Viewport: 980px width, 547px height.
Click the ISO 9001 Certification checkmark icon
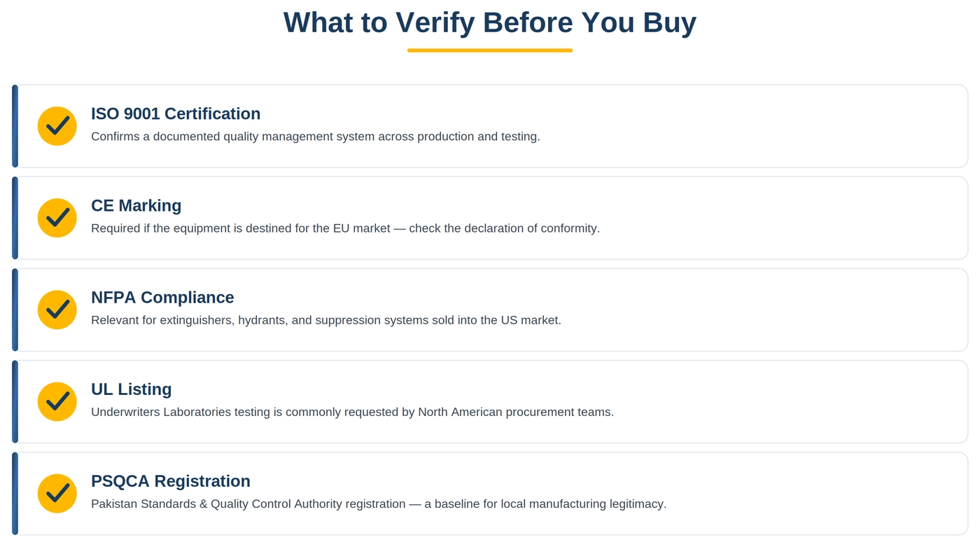click(57, 126)
